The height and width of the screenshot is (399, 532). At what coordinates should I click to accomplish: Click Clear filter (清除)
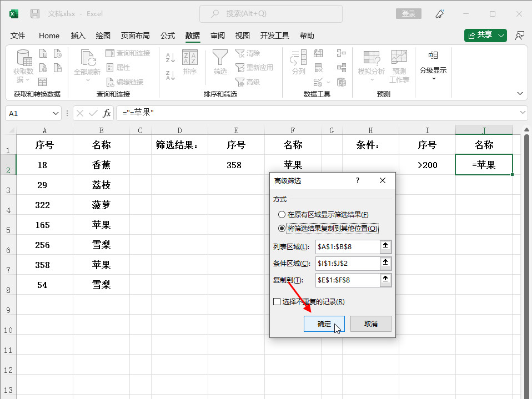pyautogui.click(x=248, y=53)
